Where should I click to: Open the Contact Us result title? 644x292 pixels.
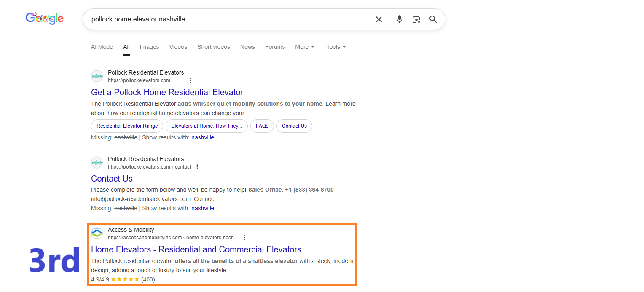click(112, 179)
